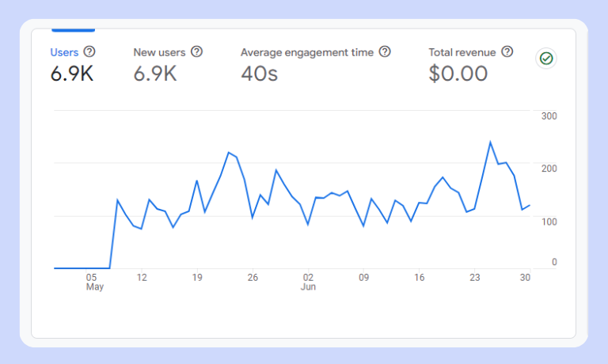The width and height of the screenshot is (608, 364).
Task: Open the New users help tooltip icon
Action: (x=197, y=51)
